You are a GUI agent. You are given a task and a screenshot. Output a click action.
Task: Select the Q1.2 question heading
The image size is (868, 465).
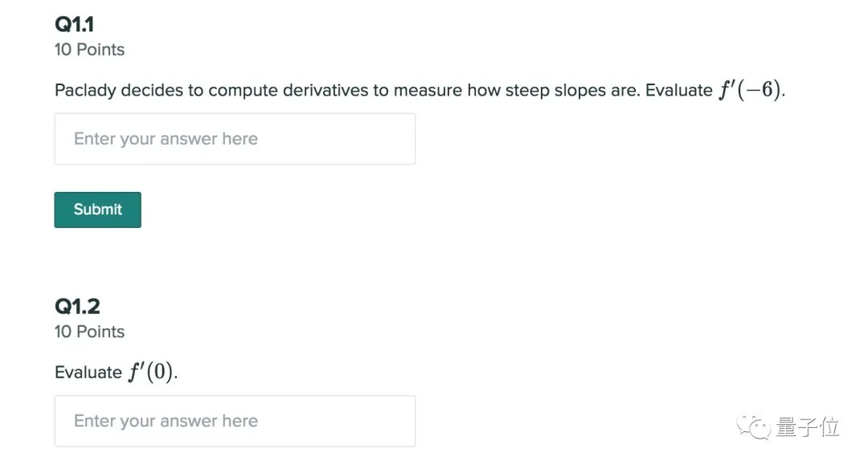pyautogui.click(x=77, y=306)
